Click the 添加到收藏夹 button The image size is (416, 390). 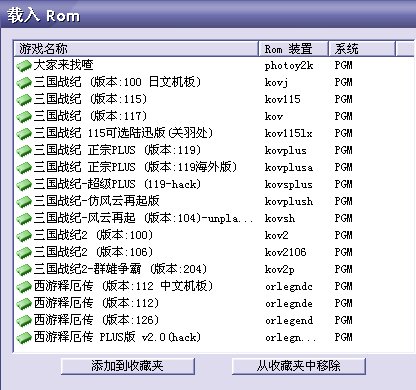tap(128, 366)
